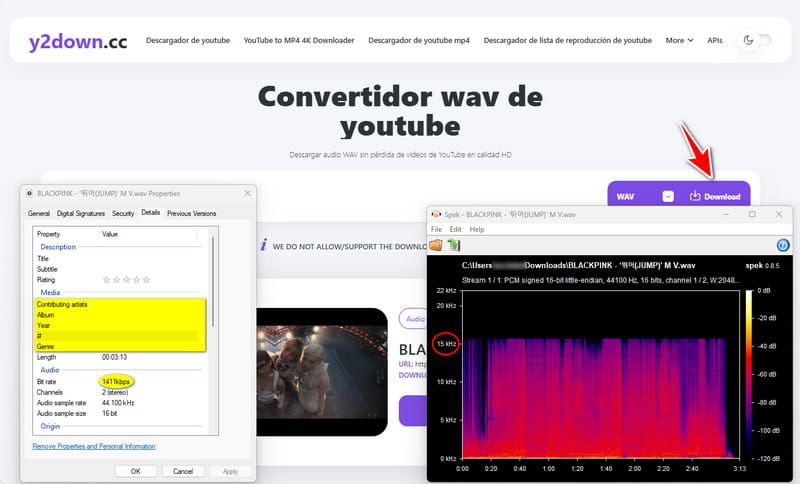Select the Album property row
The height and width of the screenshot is (484, 800).
[x=120, y=315]
